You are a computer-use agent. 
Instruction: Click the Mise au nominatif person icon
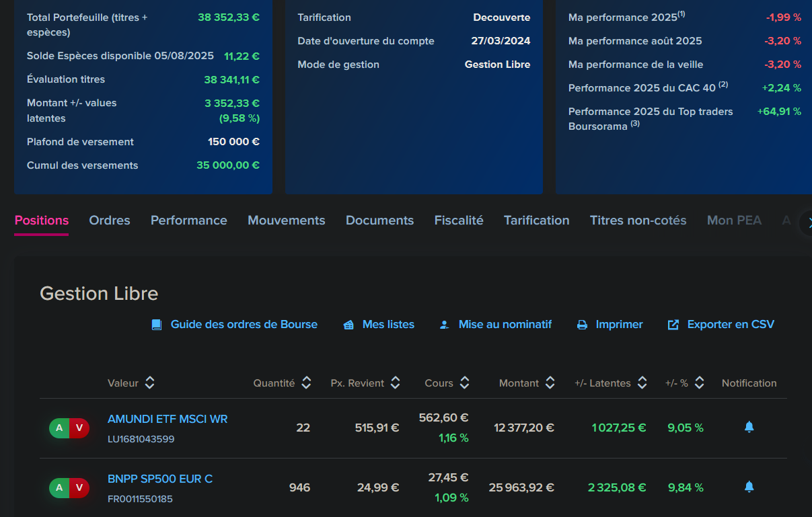(444, 325)
